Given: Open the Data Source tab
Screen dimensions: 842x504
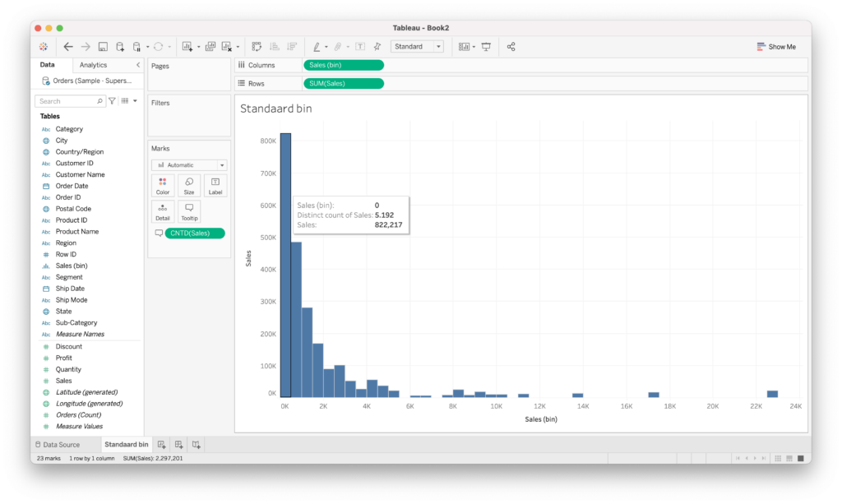Looking at the screenshot, I should coord(57,445).
